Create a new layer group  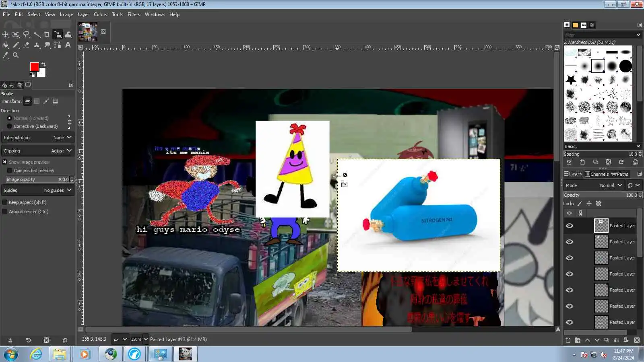(578, 340)
